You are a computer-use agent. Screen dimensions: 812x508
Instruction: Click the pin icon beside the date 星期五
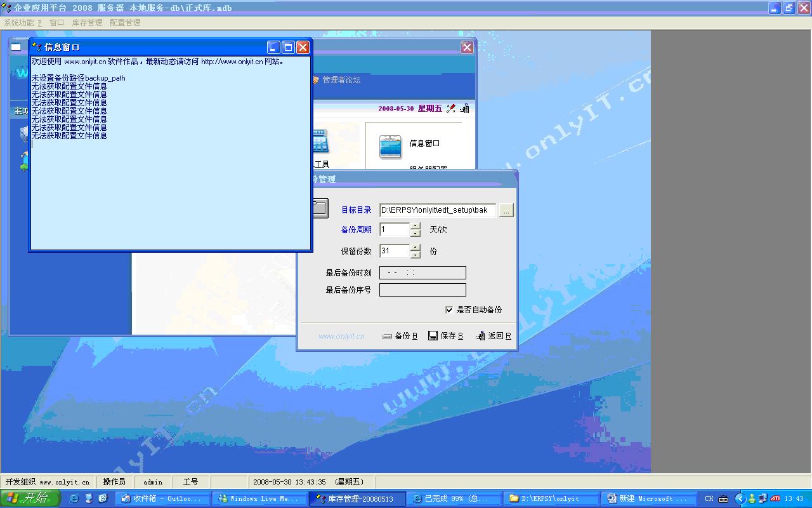click(x=451, y=109)
